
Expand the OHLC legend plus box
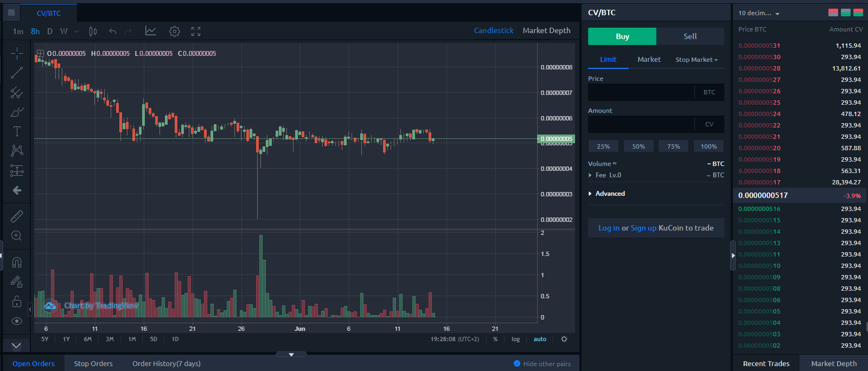point(40,53)
